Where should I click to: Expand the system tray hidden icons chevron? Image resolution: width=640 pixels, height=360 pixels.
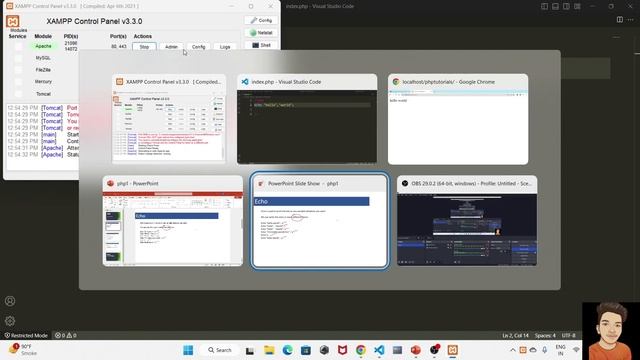tap(513, 350)
